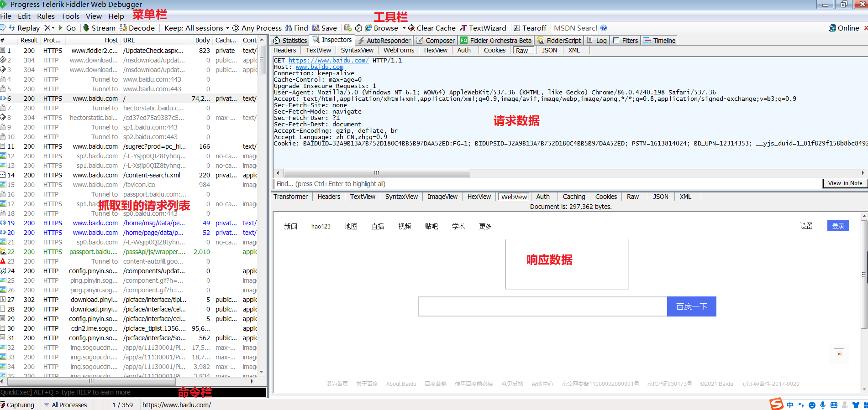Screen dimensions: 868x410
Task: Open the Timeline tab
Action: pos(659,40)
